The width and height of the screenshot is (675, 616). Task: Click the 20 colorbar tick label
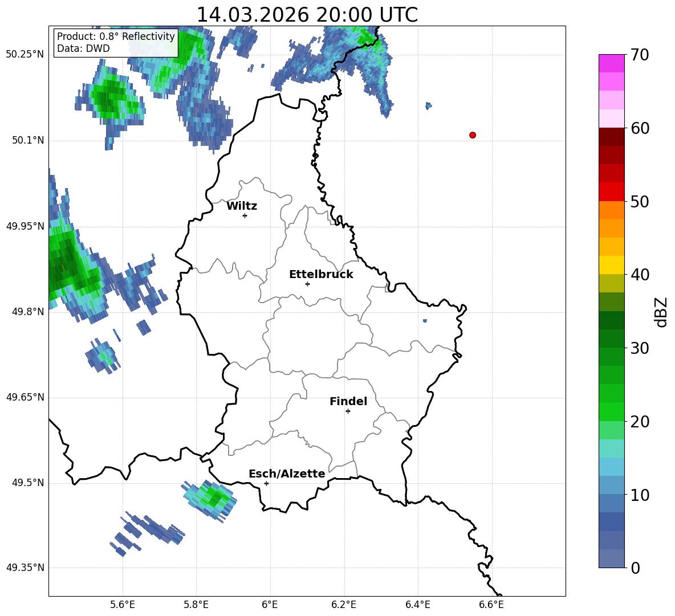[x=639, y=422]
